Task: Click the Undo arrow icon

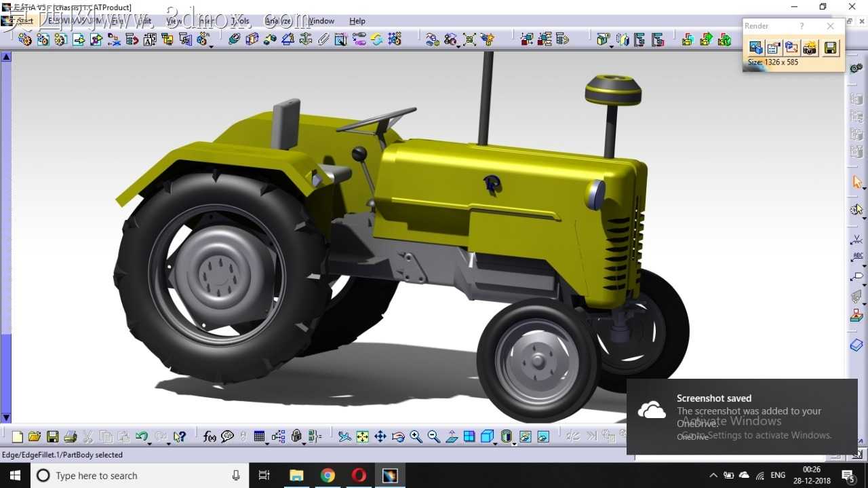Action: [x=142, y=436]
